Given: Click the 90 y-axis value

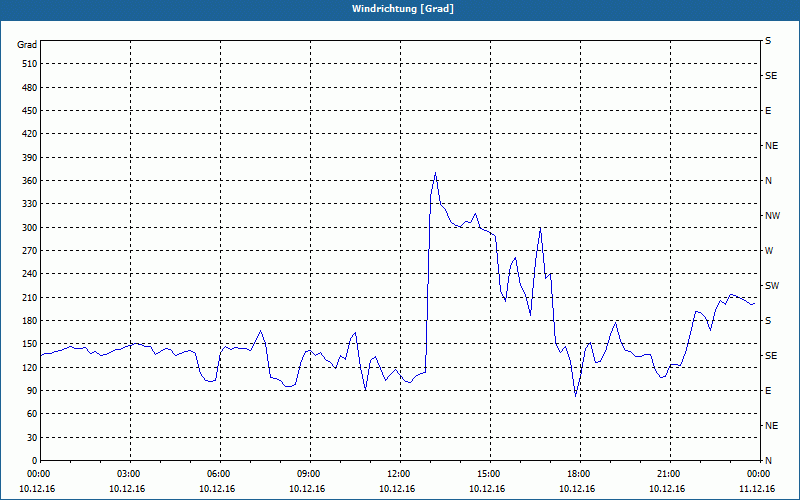Looking at the screenshot, I should coord(32,390).
